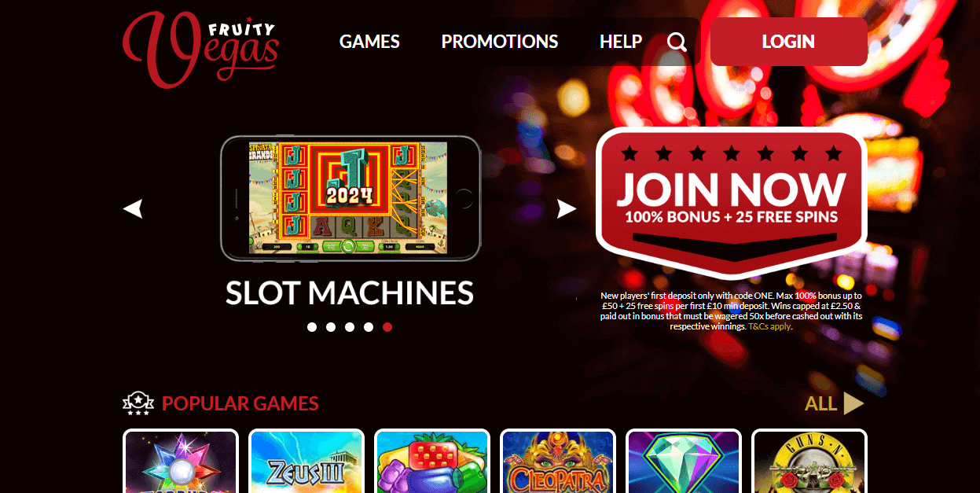
Task: Click the Fruity Vegas logo
Action: pos(200,50)
